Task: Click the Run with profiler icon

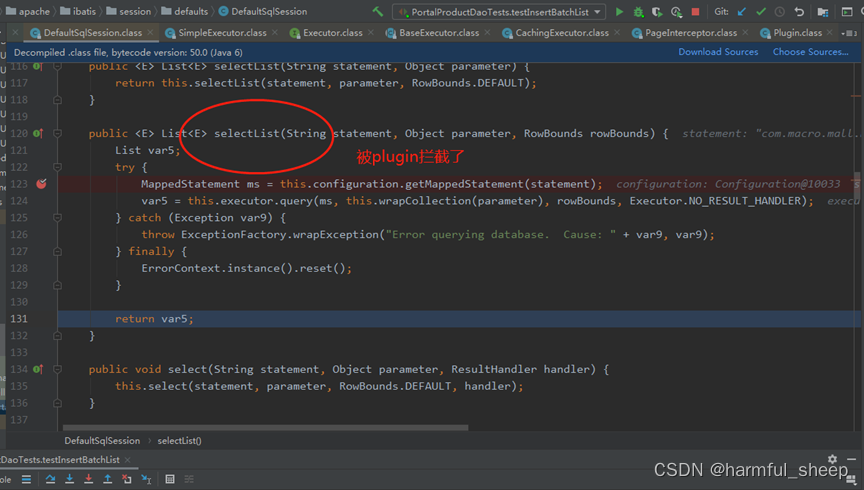Action: [676, 12]
